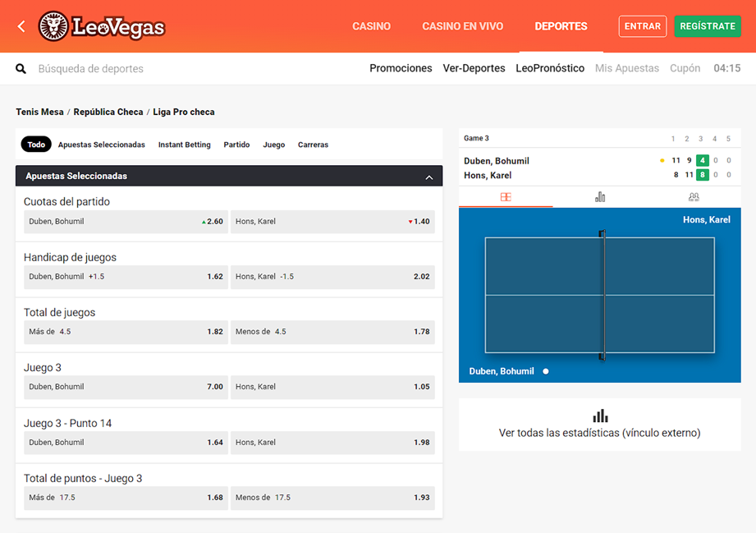Open the Promociones menu item

click(x=401, y=69)
